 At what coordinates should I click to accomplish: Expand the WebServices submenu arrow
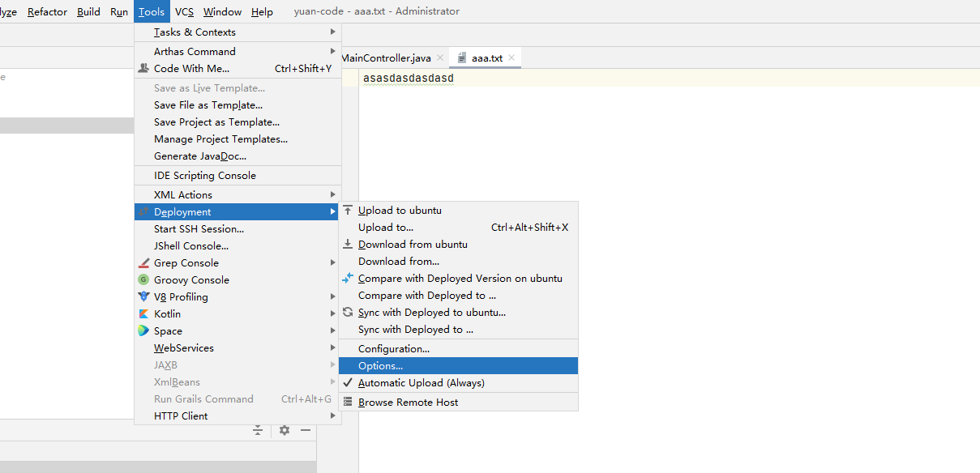pos(332,347)
